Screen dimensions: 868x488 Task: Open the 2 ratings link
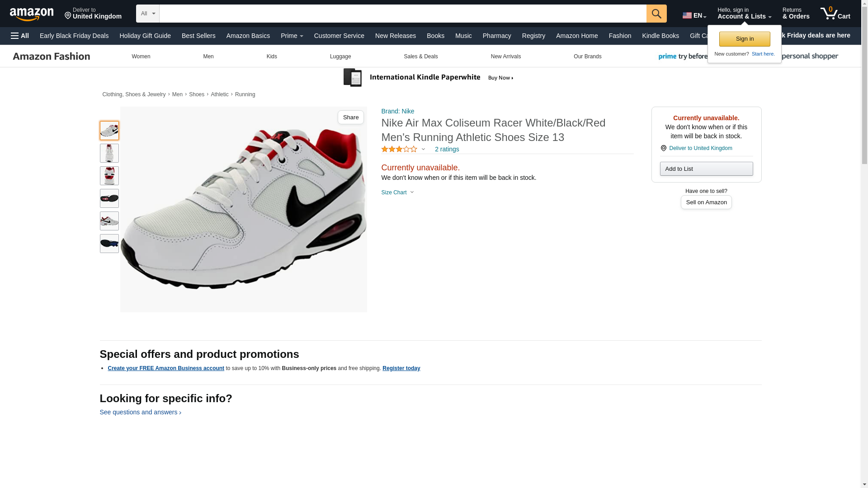coord(446,149)
